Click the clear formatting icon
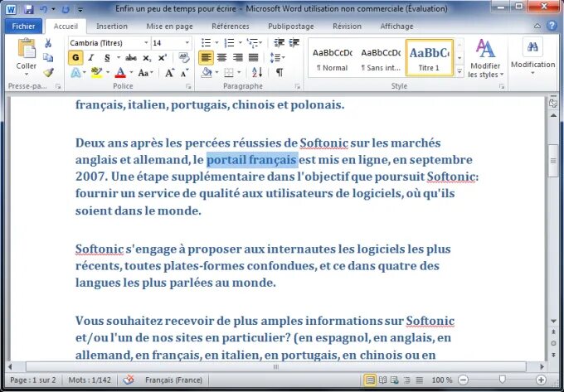 tap(184, 57)
